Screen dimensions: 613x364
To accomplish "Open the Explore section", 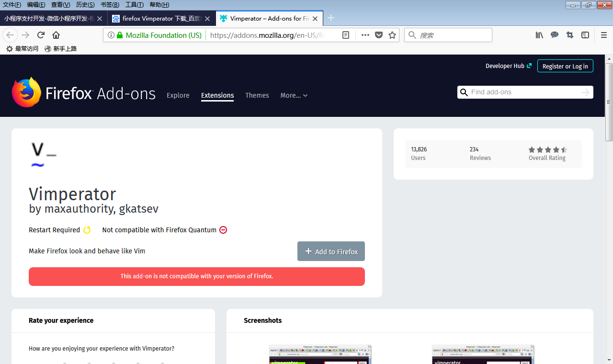I will click(x=178, y=95).
